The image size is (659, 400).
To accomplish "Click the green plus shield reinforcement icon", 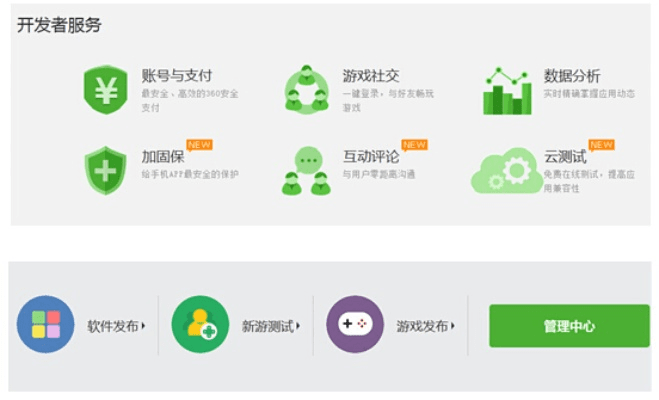I will pos(105,168).
